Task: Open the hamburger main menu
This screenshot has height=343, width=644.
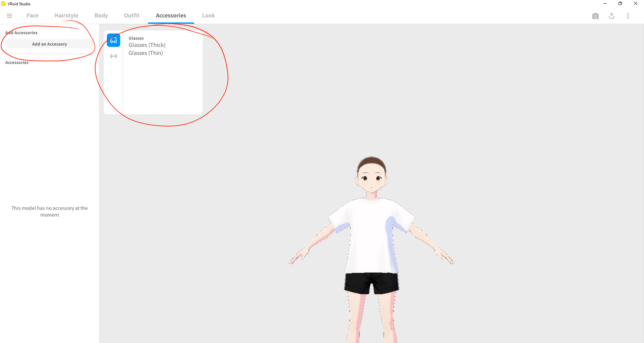Action: pos(9,16)
